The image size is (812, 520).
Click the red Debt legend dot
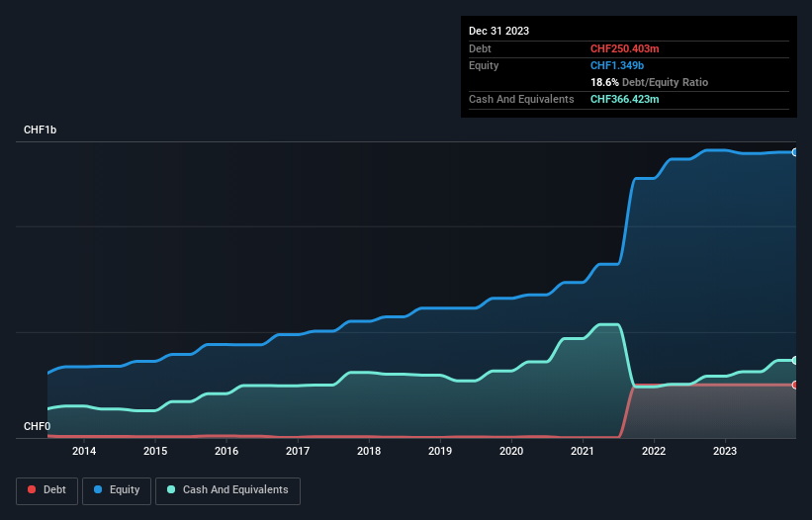(x=32, y=489)
